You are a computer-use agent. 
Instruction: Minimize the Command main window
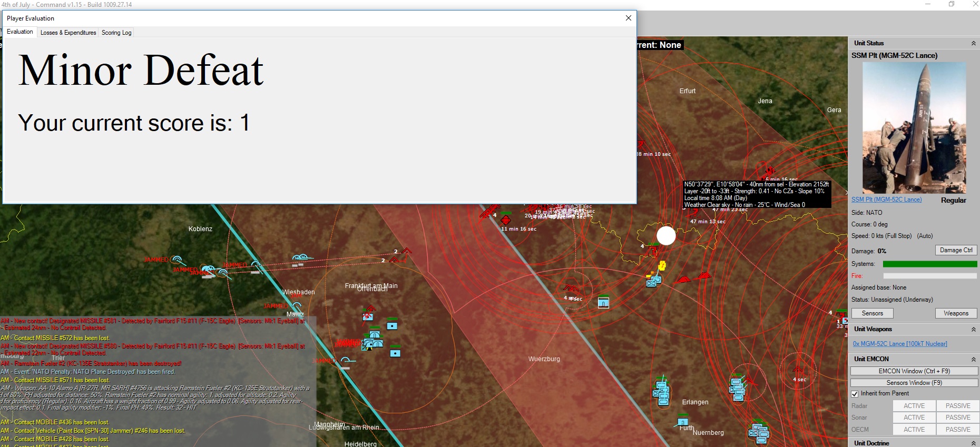(928, 4)
